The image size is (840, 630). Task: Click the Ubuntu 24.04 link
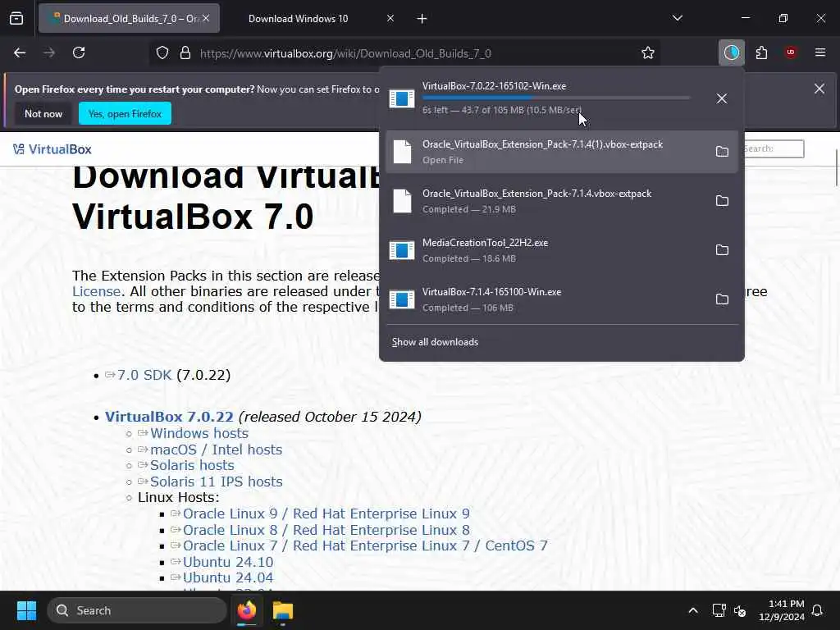228,577
